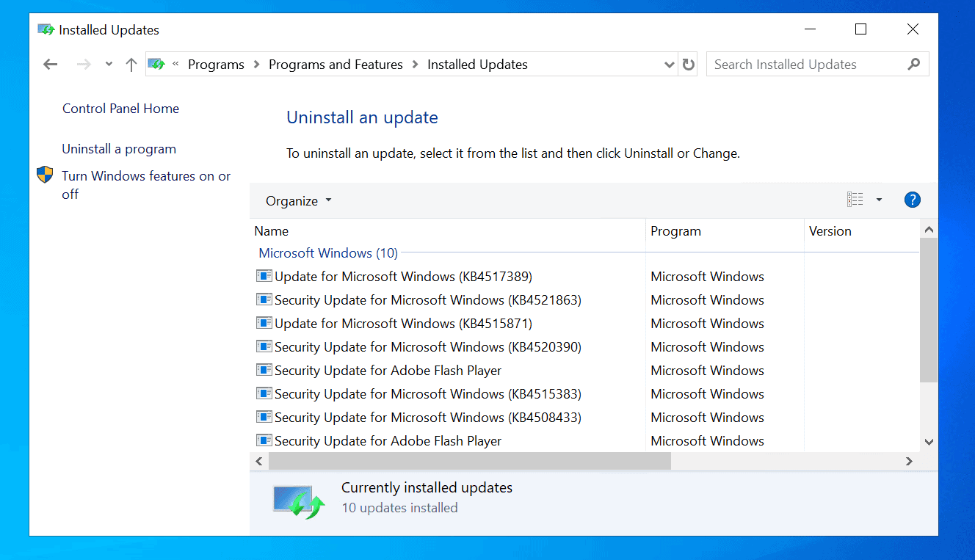Open Turn Windows features on or off
The width and height of the screenshot is (975, 560).
tap(146, 185)
